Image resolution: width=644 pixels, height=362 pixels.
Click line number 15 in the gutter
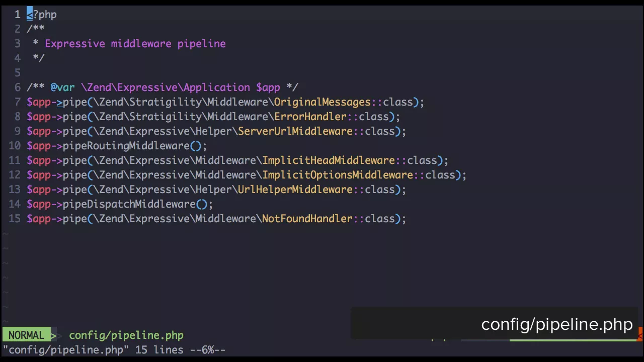click(x=15, y=219)
